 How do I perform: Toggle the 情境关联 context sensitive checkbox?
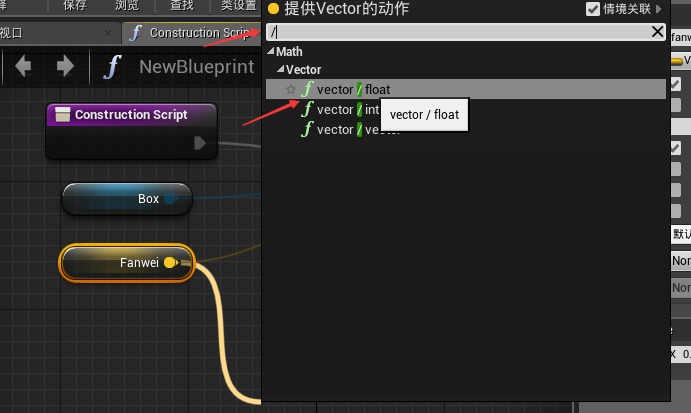[x=593, y=9]
